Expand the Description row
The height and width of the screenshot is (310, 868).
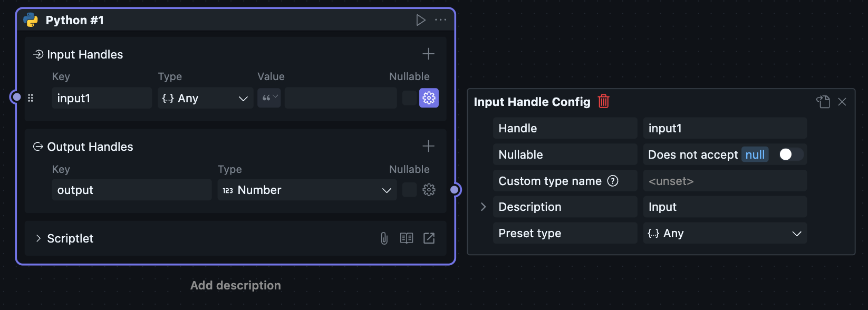483,207
